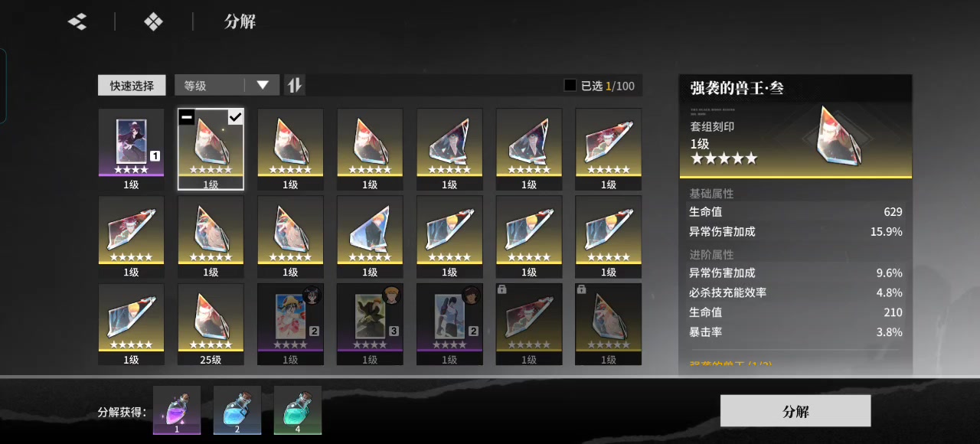Select the greyed card with number 3 badge
The image size is (980, 444).
[x=370, y=324]
